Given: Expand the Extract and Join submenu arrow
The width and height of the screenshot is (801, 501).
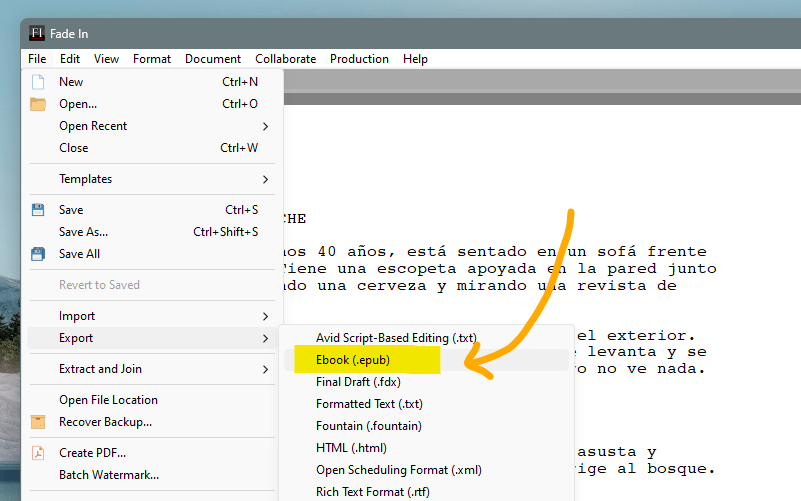Looking at the screenshot, I should click(265, 369).
